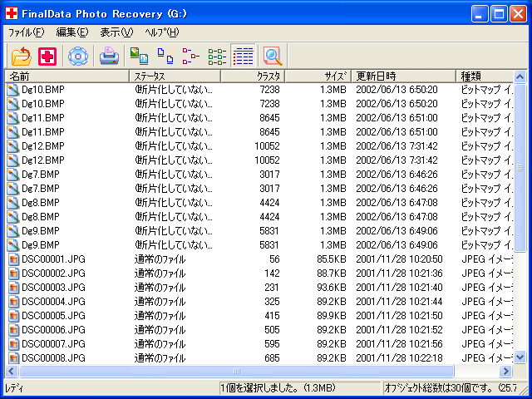The image size is (532, 399).
Task: Select file name DSC00006.JPG
Action: click(53, 330)
